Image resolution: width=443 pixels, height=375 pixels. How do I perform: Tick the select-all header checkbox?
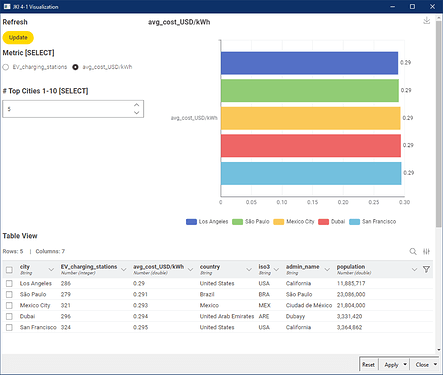coord(9,269)
